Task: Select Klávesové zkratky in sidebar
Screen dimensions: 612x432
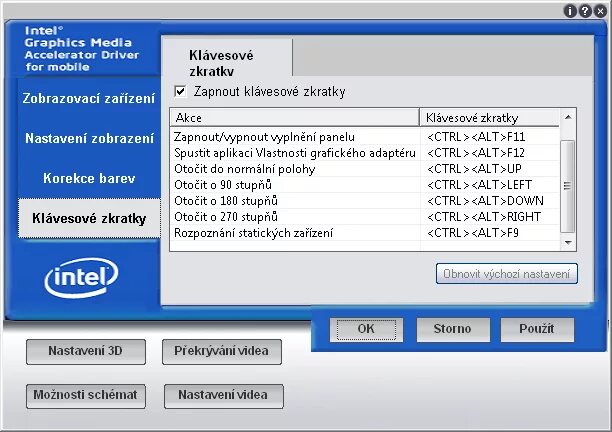Action: pos(89,218)
